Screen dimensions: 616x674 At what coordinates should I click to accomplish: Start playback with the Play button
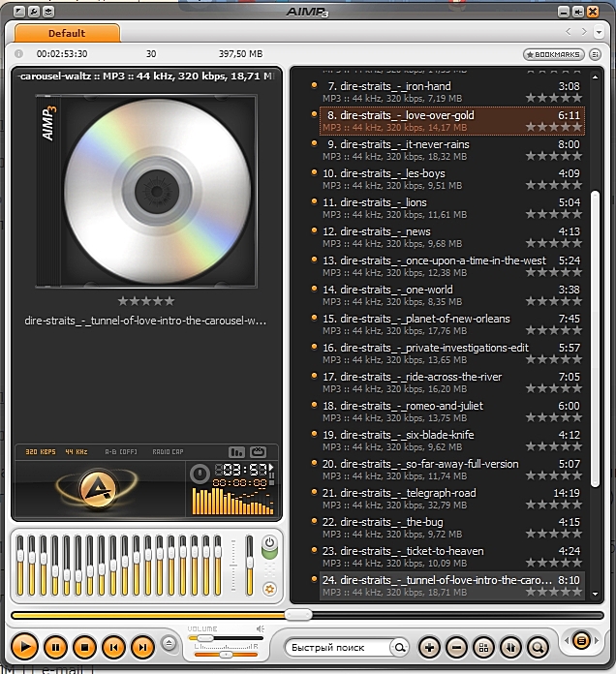click(24, 647)
